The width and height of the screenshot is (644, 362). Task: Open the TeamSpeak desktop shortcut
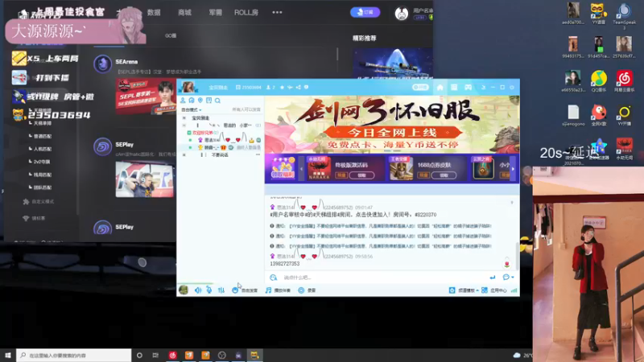coord(624,15)
